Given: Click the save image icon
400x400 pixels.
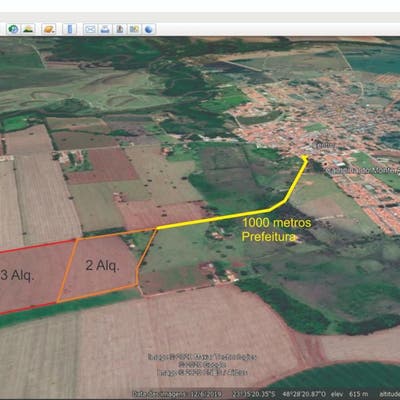Looking at the screenshot, I should (120, 29).
